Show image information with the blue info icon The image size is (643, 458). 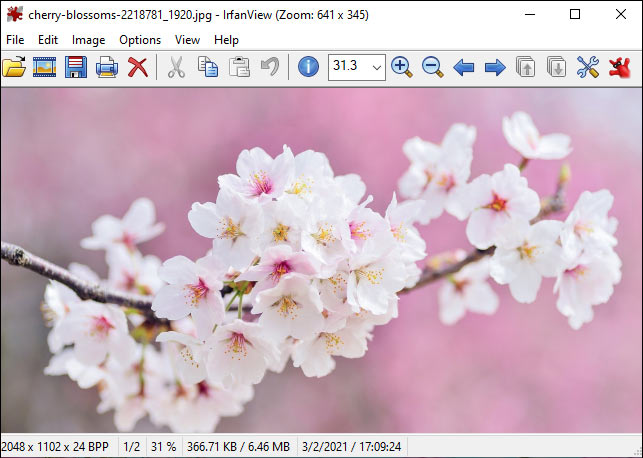308,67
